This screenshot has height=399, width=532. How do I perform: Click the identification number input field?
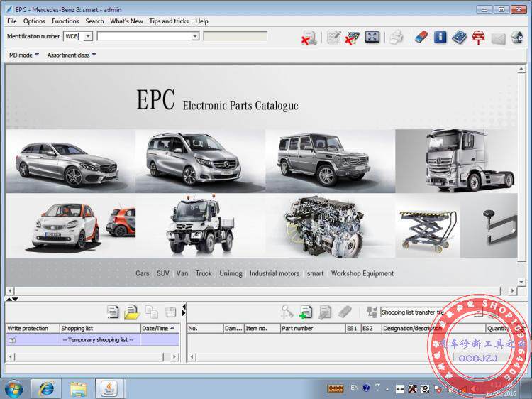[144, 36]
